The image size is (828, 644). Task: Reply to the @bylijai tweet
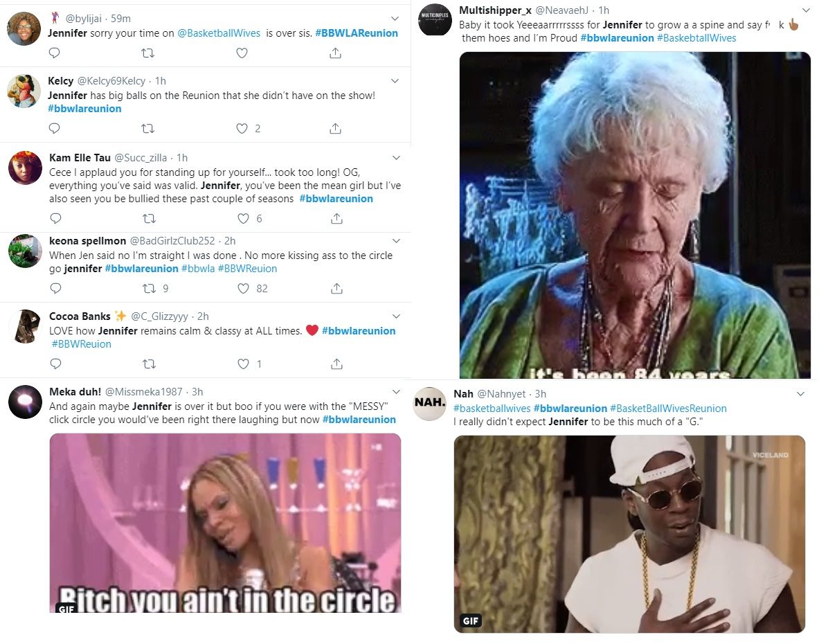click(55, 53)
